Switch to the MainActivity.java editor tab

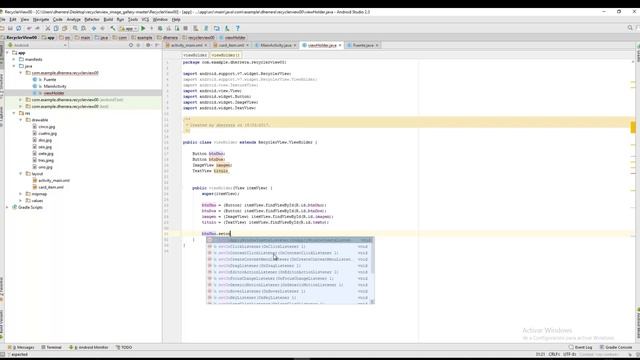[276, 45]
